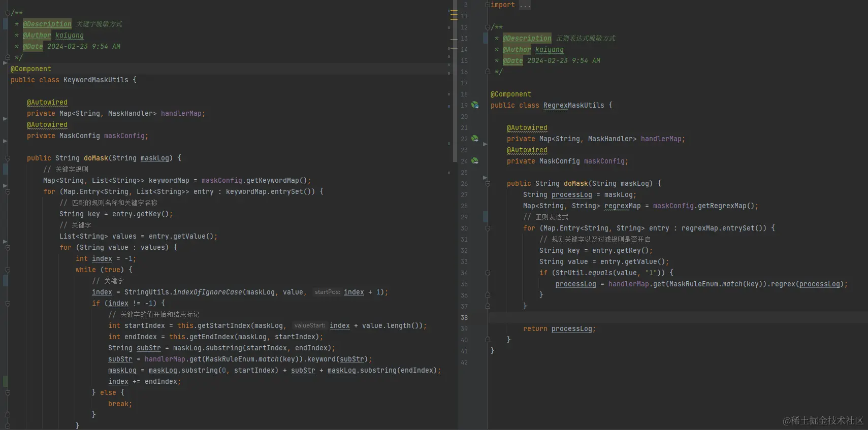Click the 'index += endIndex' statement
The height and width of the screenshot is (430, 868).
144,382
